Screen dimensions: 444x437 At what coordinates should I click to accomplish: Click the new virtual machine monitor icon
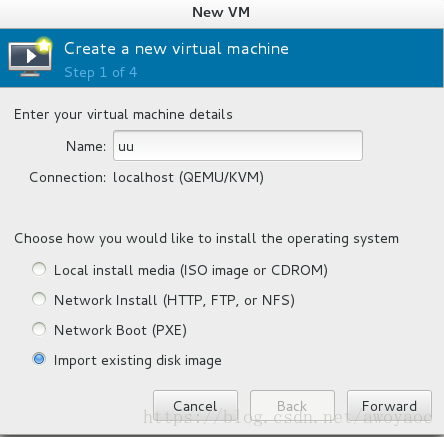[30, 57]
